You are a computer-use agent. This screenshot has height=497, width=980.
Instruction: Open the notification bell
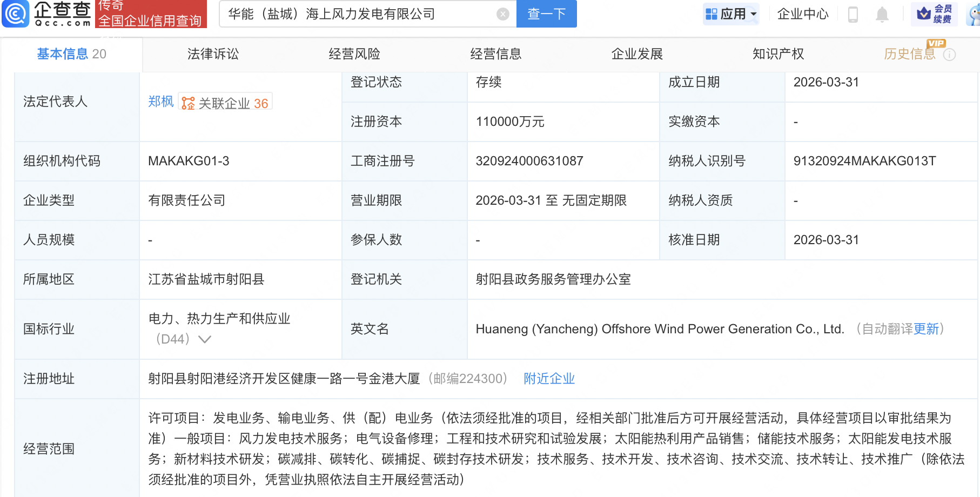point(882,15)
